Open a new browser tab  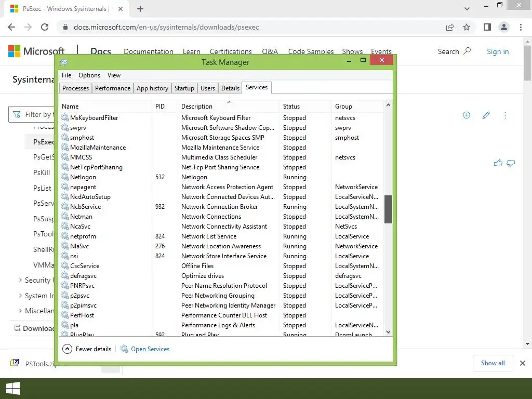tap(140, 9)
